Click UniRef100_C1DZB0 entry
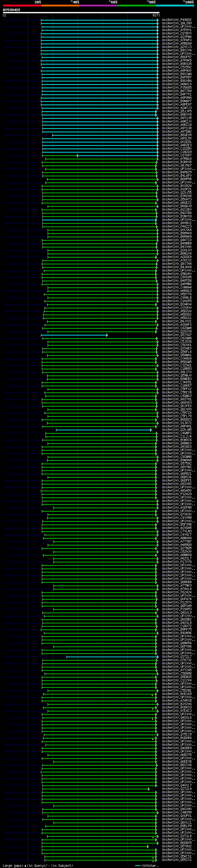This screenshot has height=868, width=197. (177, 149)
